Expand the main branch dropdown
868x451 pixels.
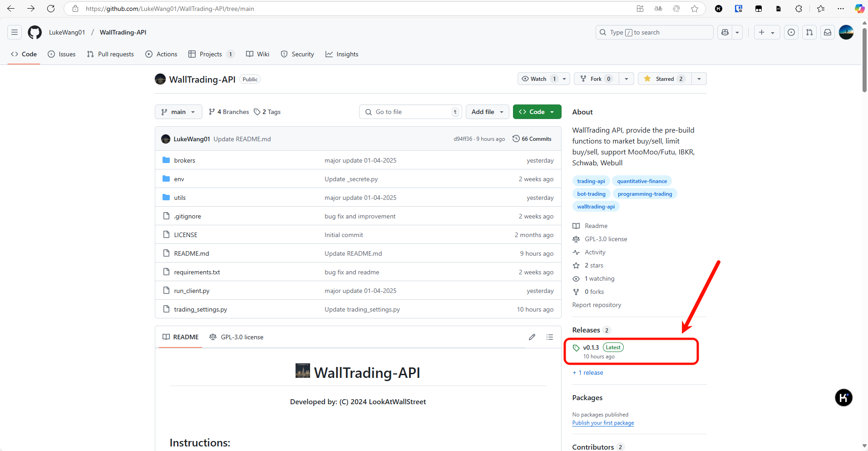point(178,112)
